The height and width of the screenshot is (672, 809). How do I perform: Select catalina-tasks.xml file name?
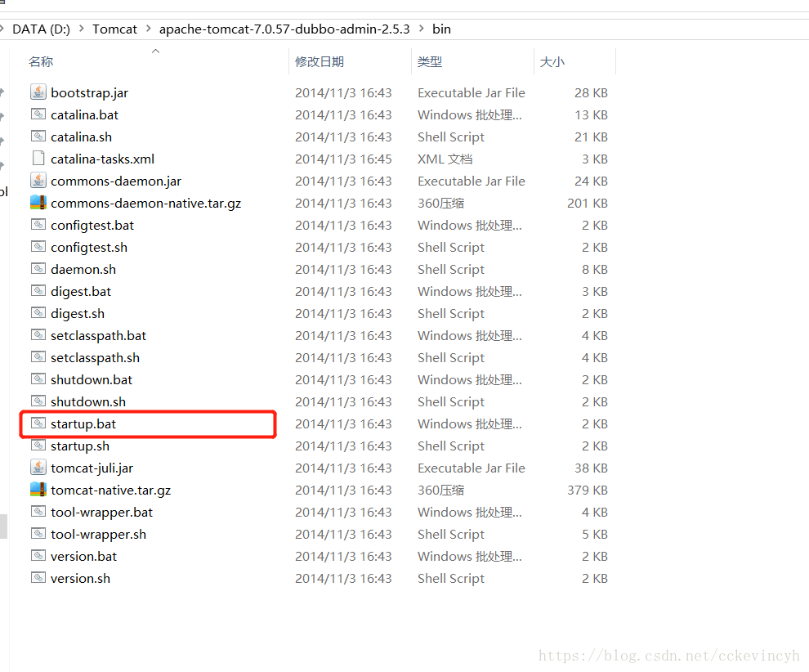(x=102, y=159)
